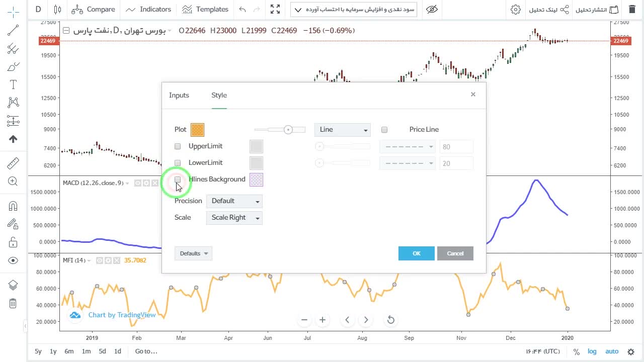Select the trend line drawing tool
The height and width of the screenshot is (362, 644).
tap(13, 31)
